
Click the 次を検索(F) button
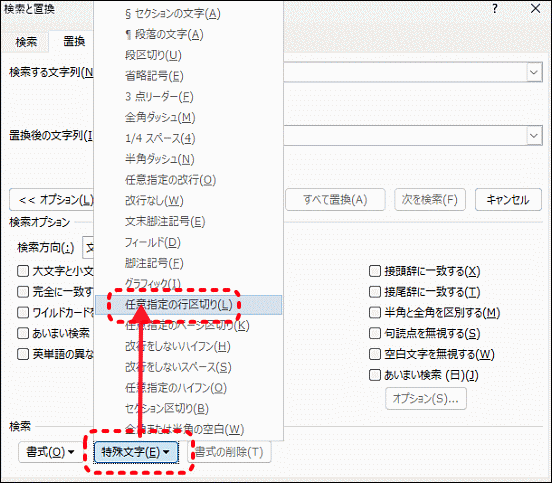430,200
